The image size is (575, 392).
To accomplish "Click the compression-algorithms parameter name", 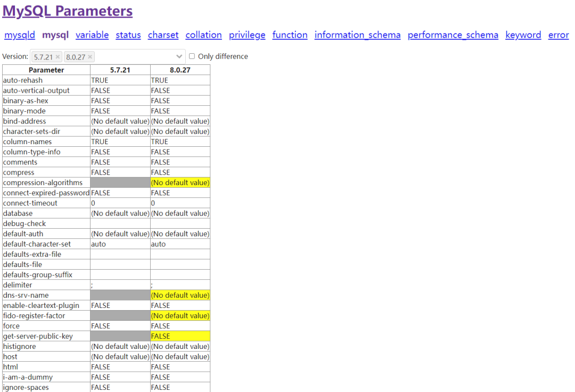I will point(43,183).
